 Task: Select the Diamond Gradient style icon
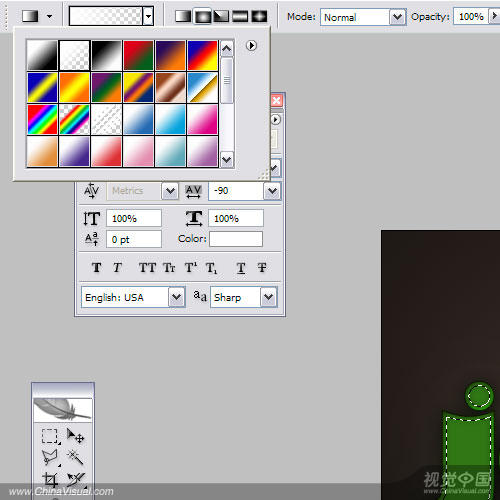point(259,16)
